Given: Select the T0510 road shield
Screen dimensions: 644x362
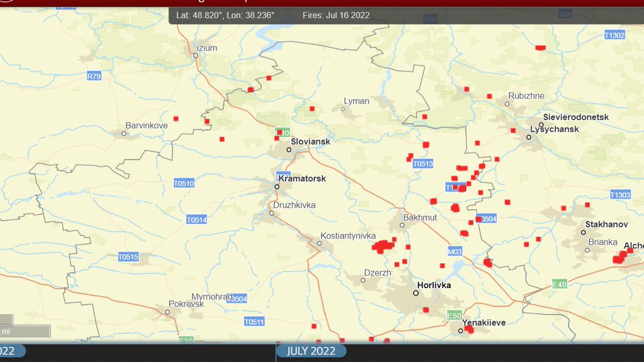Looking at the screenshot, I should [184, 183].
